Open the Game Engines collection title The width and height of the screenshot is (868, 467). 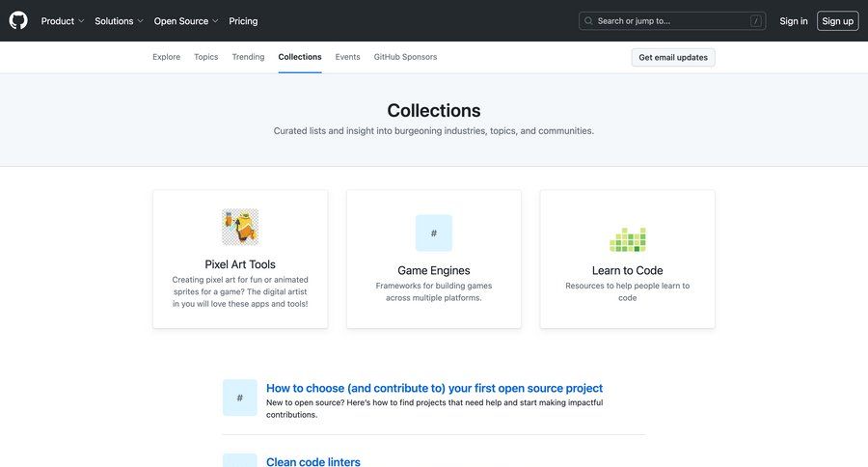[434, 270]
